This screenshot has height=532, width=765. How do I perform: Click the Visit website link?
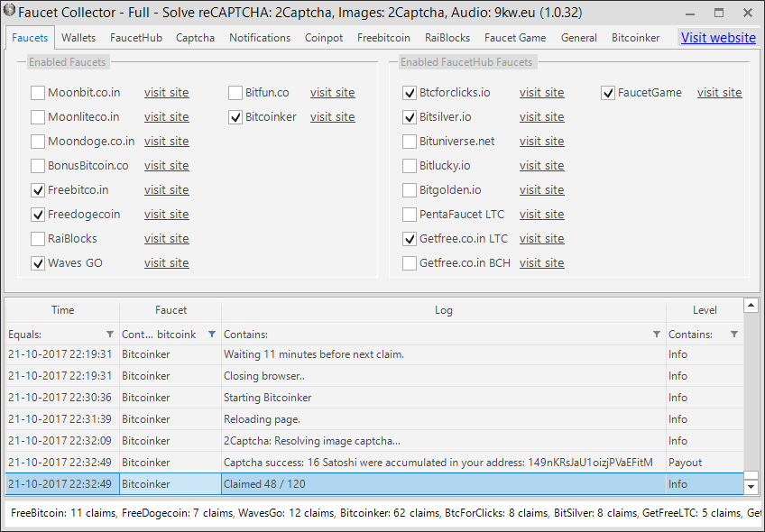coord(718,38)
